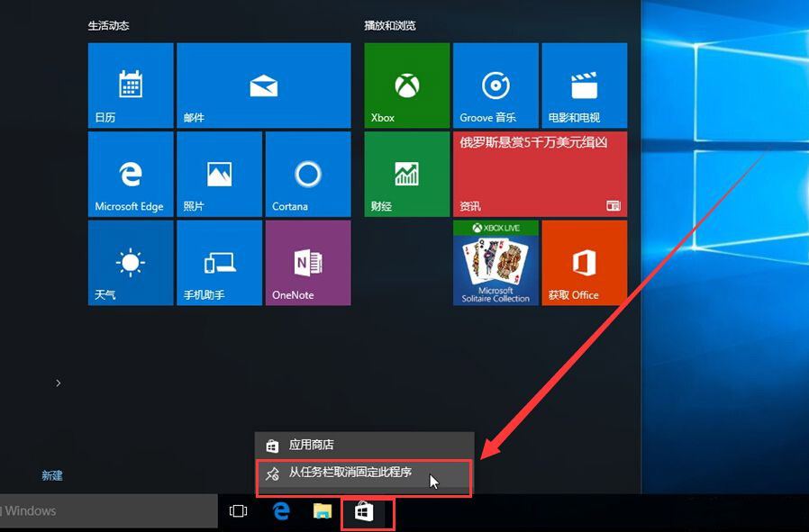Viewport: 809px width, 532px height.
Task: Click the 生活动态 group heading
Action: 108,25
